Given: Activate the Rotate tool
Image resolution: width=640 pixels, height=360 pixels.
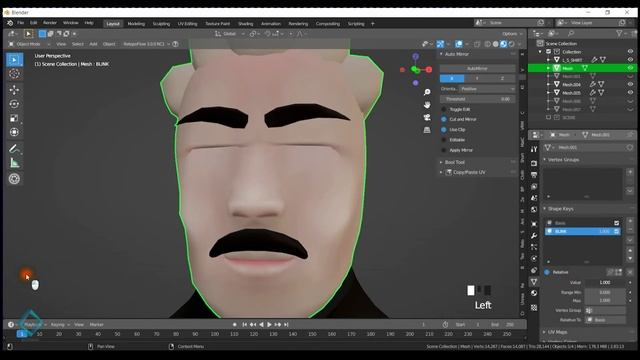Looking at the screenshot, I should [14, 104].
